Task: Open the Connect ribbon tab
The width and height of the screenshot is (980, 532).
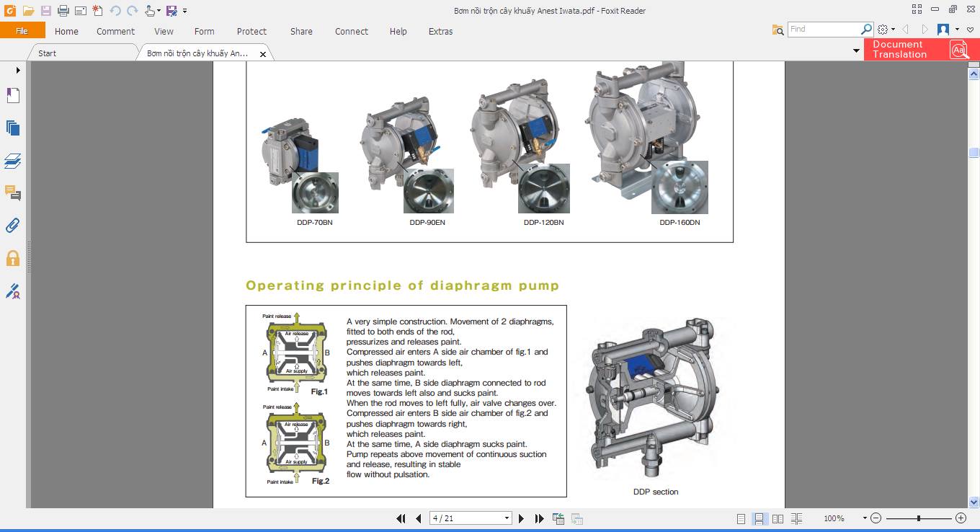Action: pos(352,31)
